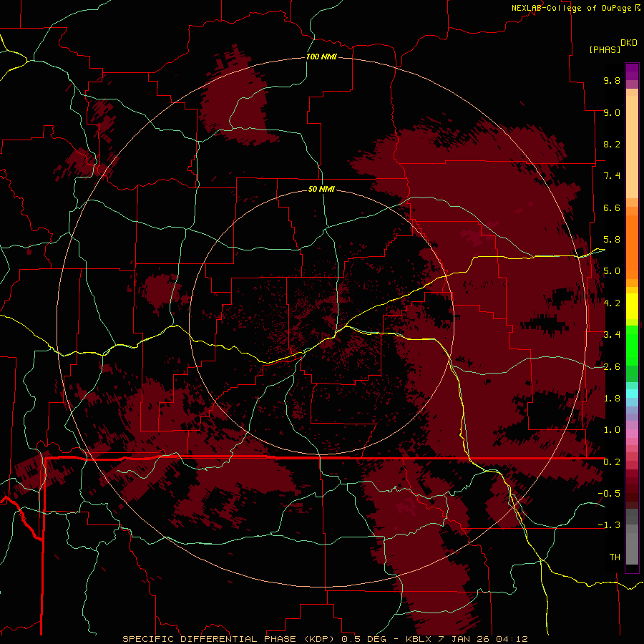Click the 0.2 value on the color scale
This screenshot has height=644, width=644.
612,462
